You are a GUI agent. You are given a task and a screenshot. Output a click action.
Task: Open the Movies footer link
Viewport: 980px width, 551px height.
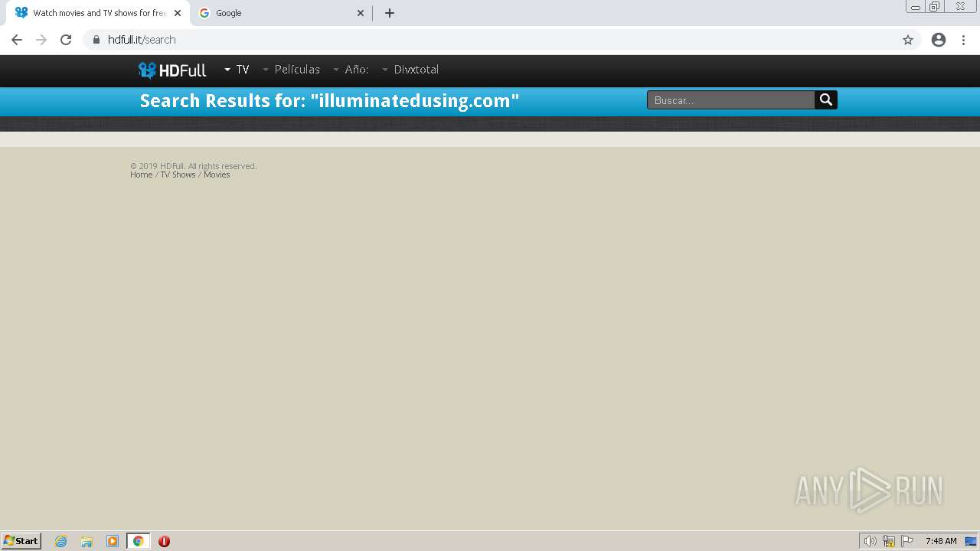[217, 174]
